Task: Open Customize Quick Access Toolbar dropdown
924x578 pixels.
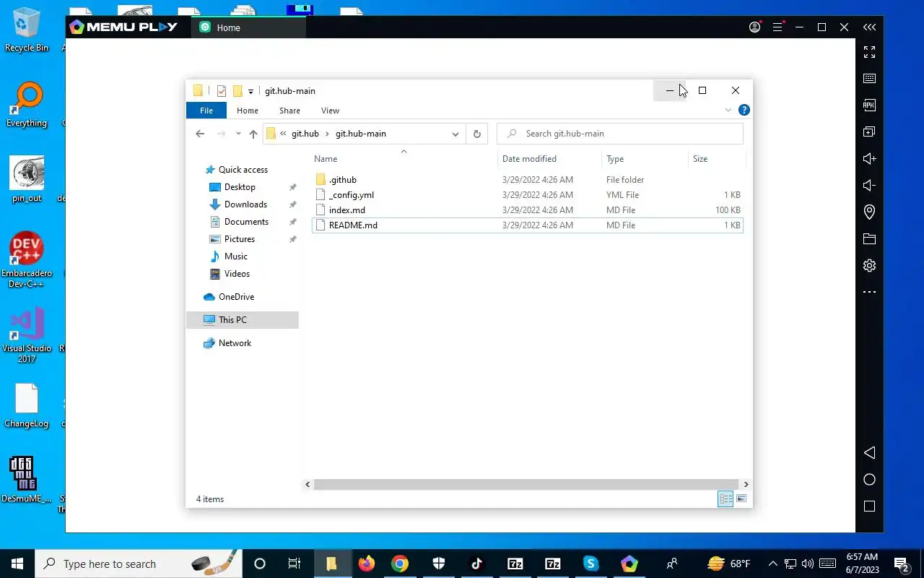Action: click(250, 91)
